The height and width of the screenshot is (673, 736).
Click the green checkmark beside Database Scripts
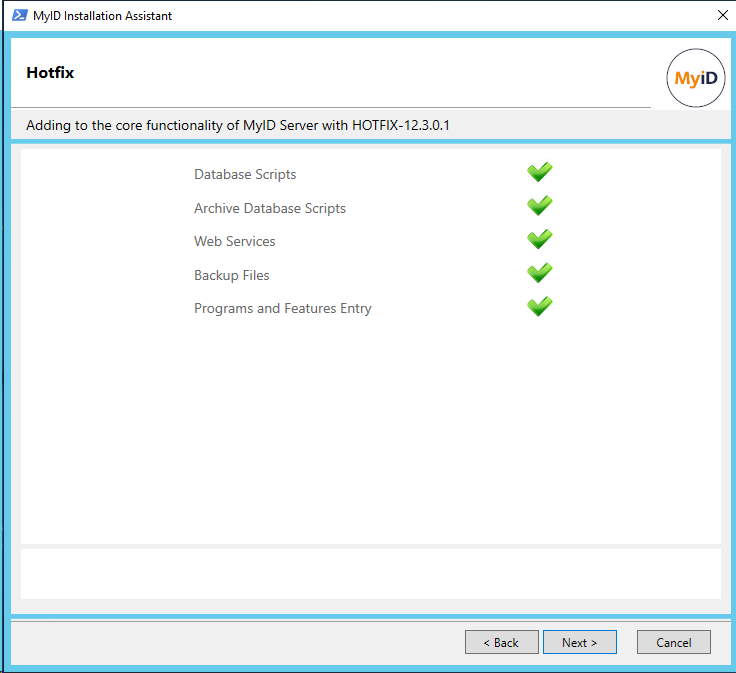click(x=540, y=173)
